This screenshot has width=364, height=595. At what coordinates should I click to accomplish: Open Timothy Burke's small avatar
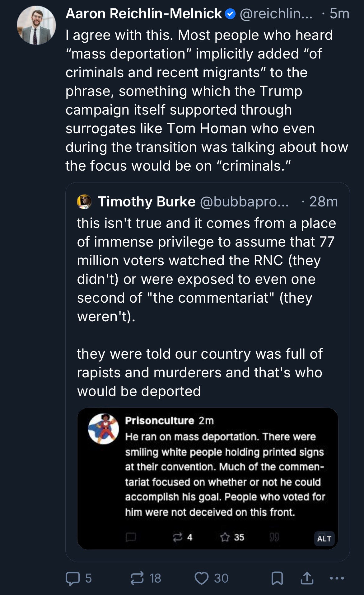click(x=84, y=202)
